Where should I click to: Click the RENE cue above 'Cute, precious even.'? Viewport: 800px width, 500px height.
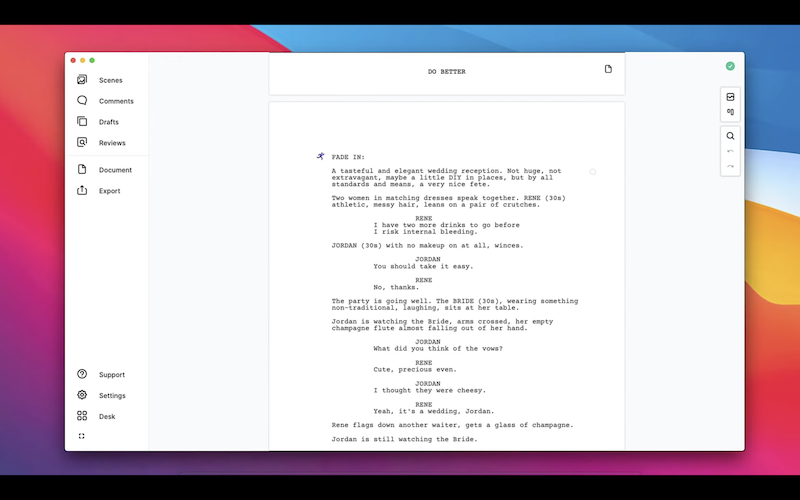click(x=423, y=363)
